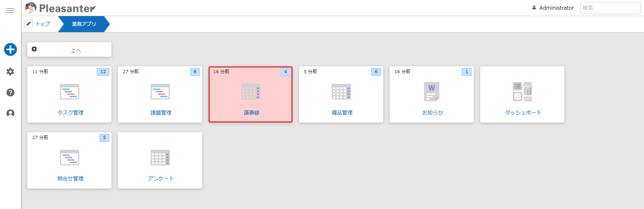The width and height of the screenshot is (644, 209).
Task: Open the ダッシュボード link
Action: pyautogui.click(x=523, y=113)
